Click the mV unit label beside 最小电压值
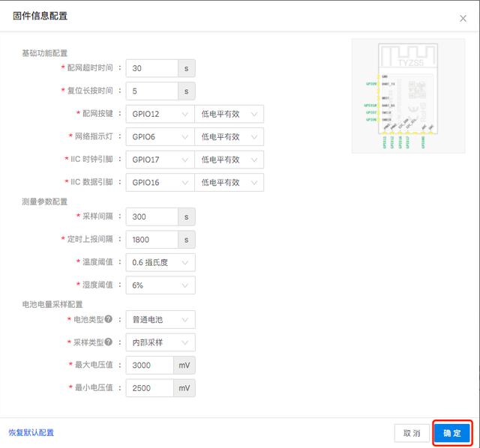The width and height of the screenshot is (480, 448). coord(184,388)
